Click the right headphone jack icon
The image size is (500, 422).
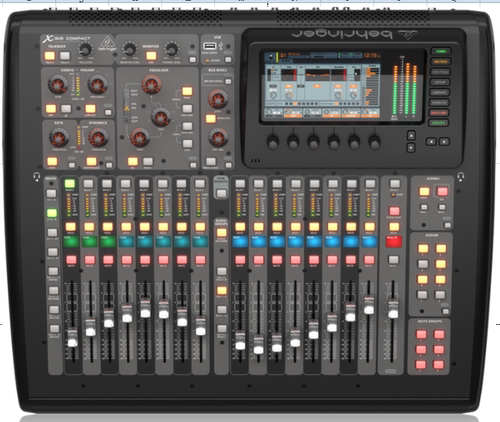[461, 176]
